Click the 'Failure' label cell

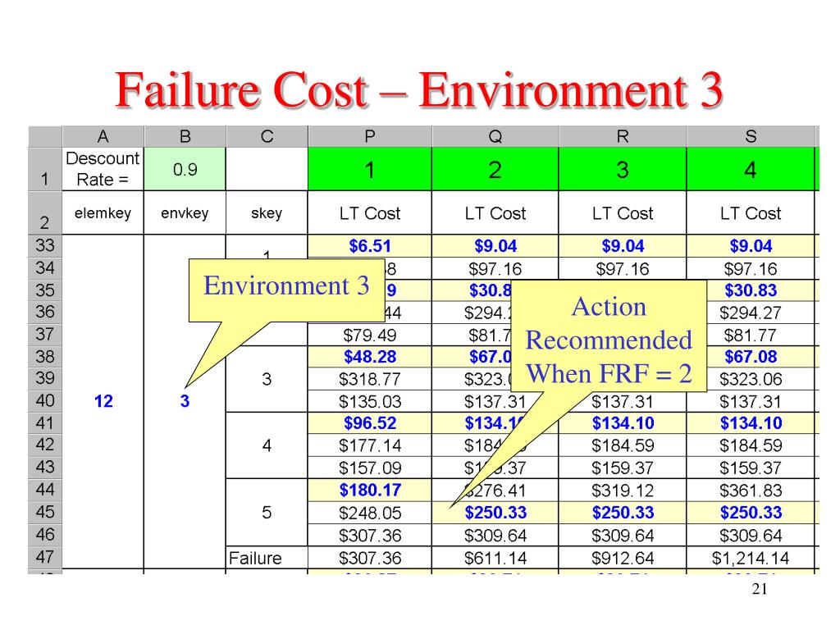tap(267, 558)
